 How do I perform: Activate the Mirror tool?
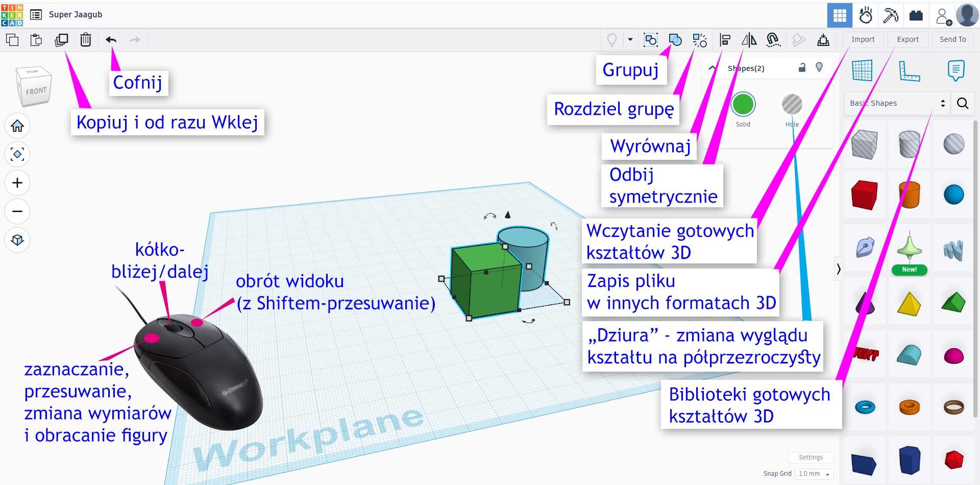click(749, 40)
